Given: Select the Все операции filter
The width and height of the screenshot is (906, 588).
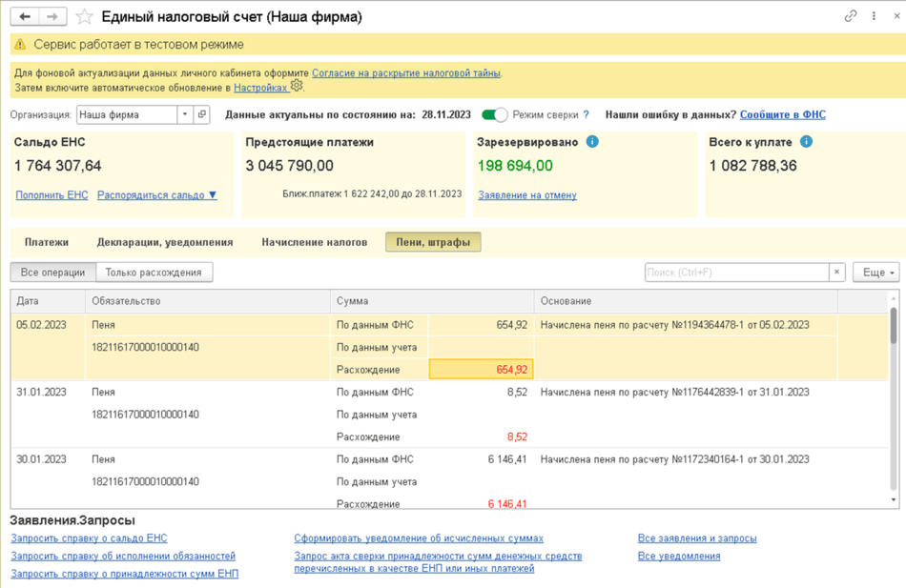Looking at the screenshot, I should click(x=52, y=273).
